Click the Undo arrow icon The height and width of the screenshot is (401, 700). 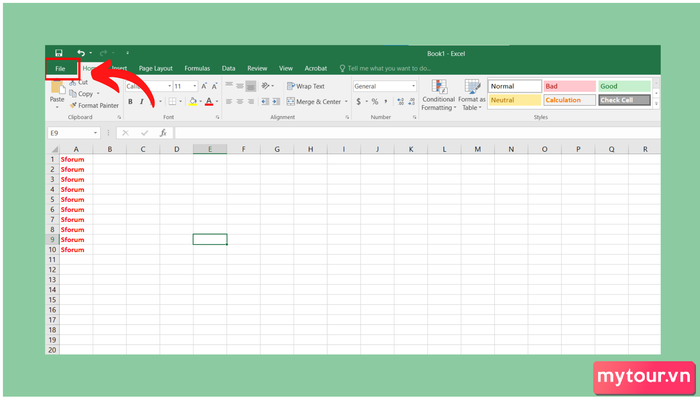(x=81, y=53)
